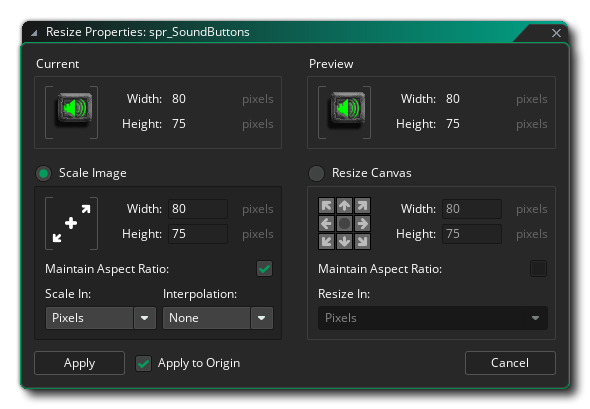Click the bottom-right anchor arrow in canvas grid
The height and width of the screenshot is (409, 590).
click(x=362, y=241)
